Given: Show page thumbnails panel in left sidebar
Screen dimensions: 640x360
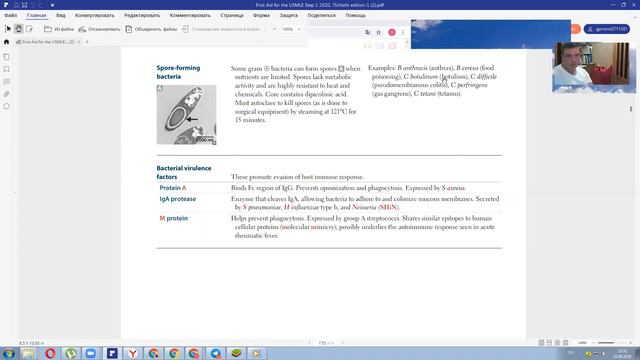Looking at the screenshot, I should pos(7,57).
